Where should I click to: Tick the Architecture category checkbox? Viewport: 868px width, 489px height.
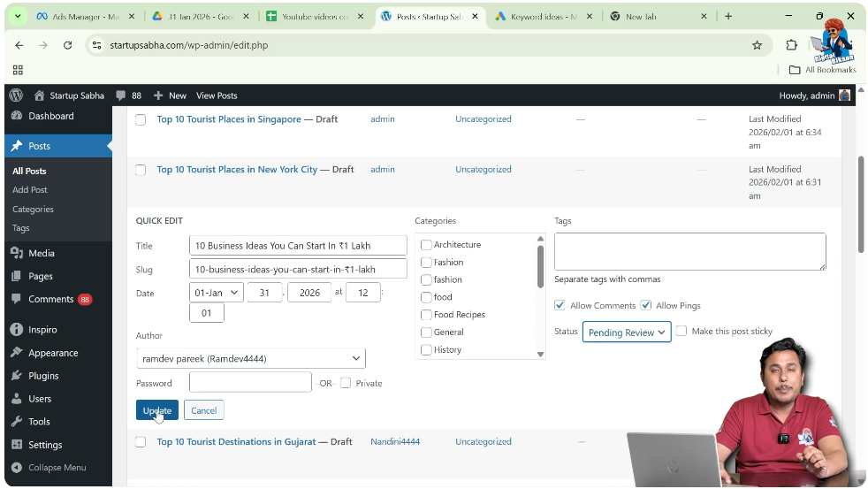427,245
